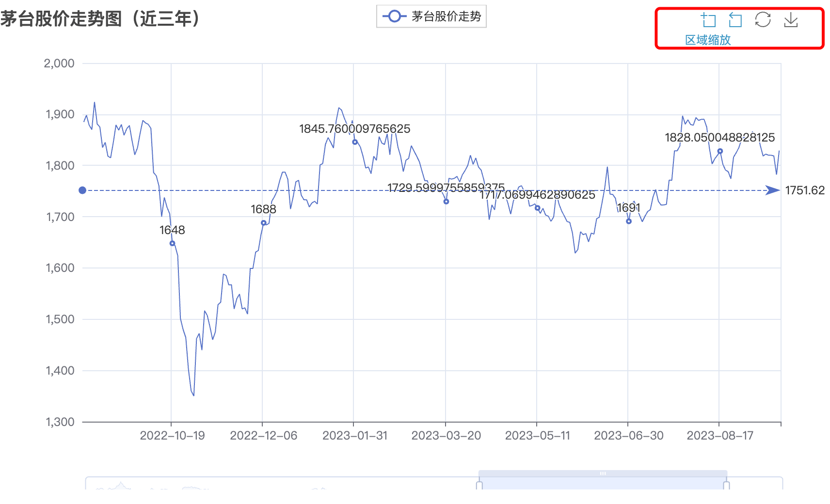Click the y-axis label 1,500
The width and height of the screenshot is (830, 504).
coord(60,319)
